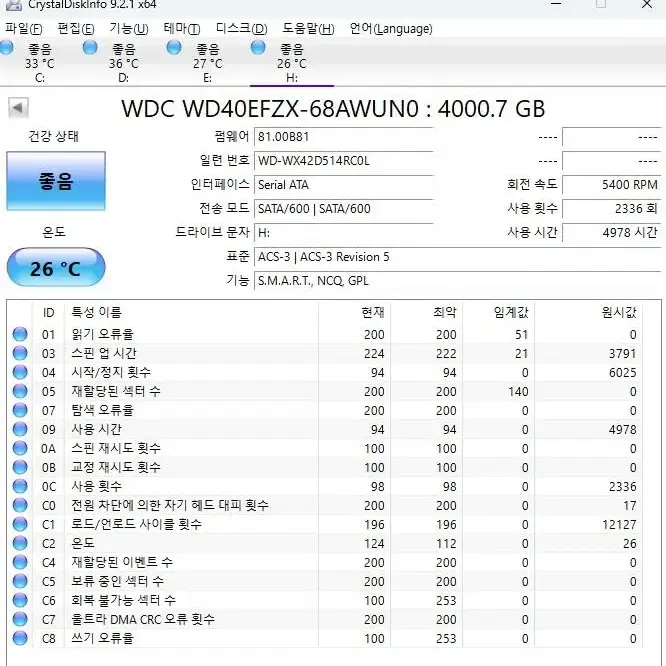Image resolution: width=666 pixels, height=666 pixels.
Task: Click the status orb for attribute C4
Action: click(20, 562)
